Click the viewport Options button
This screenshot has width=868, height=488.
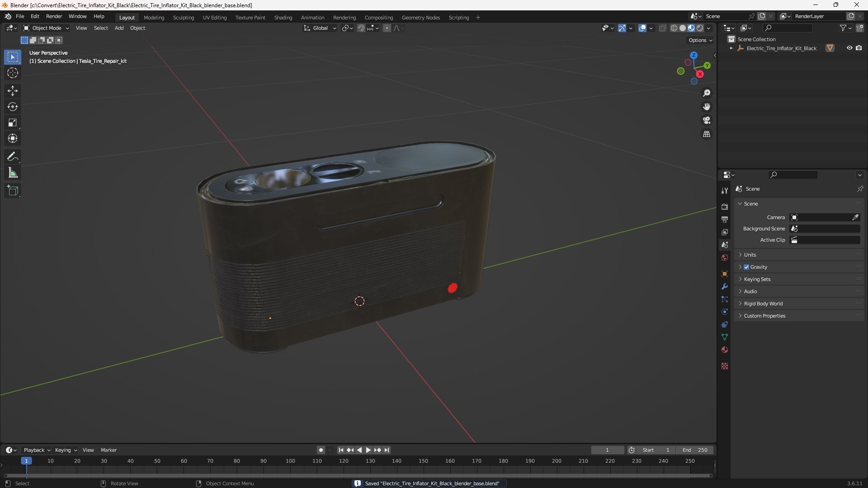click(x=700, y=40)
